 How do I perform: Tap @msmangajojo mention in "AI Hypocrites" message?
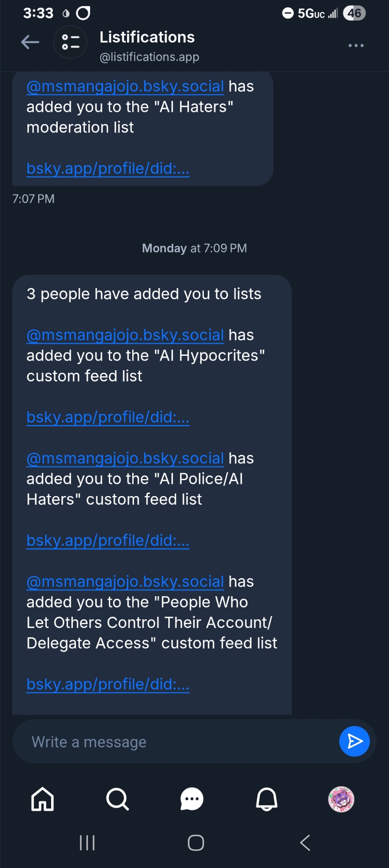(x=125, y=335)
